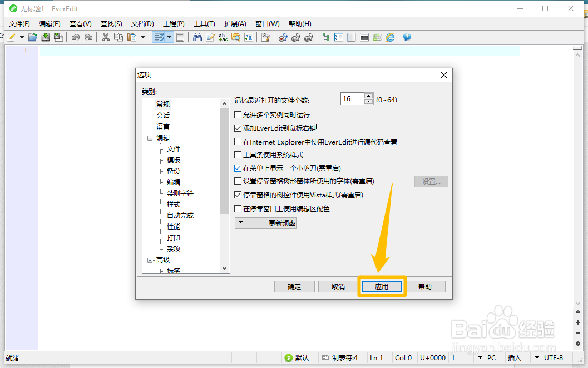Click the Internet Explorer preview icon
This screenshot has width=588, height=368.
390,37
